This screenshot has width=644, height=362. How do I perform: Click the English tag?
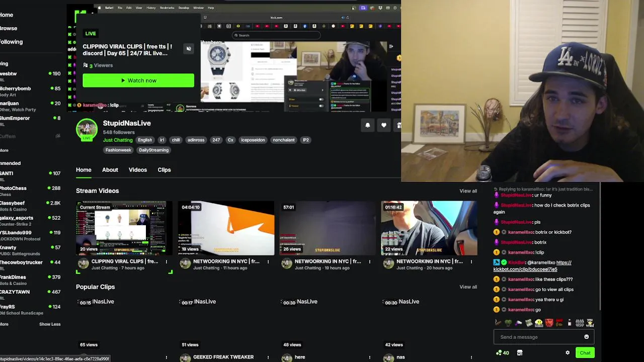click(145, 140)
